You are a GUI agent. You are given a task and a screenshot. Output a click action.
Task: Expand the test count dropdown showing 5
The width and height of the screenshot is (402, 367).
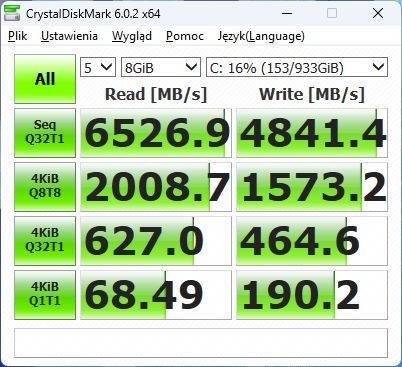[x=98, y=67]
